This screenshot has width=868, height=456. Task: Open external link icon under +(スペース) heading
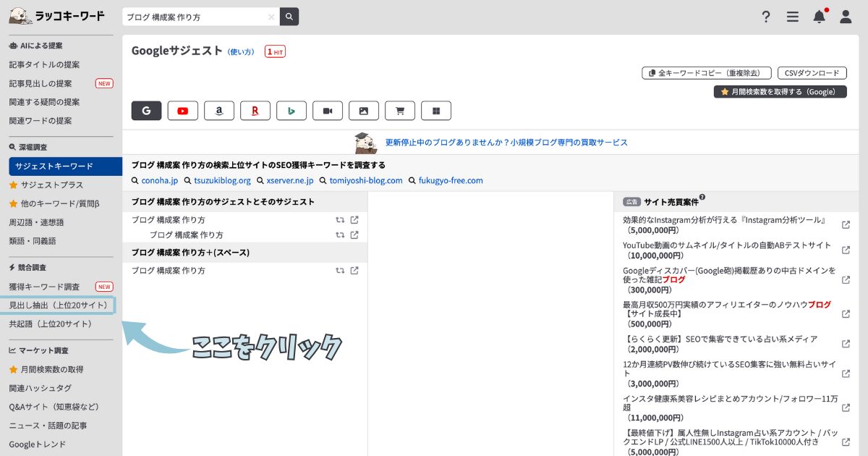(x=354, y=271)
